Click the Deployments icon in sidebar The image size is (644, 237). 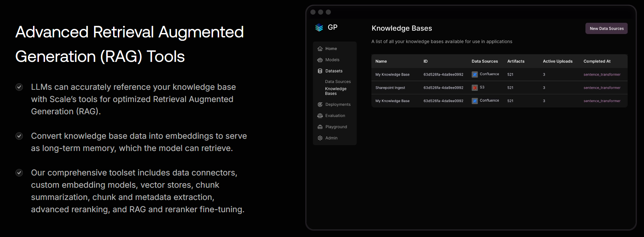tap(320, 104)
